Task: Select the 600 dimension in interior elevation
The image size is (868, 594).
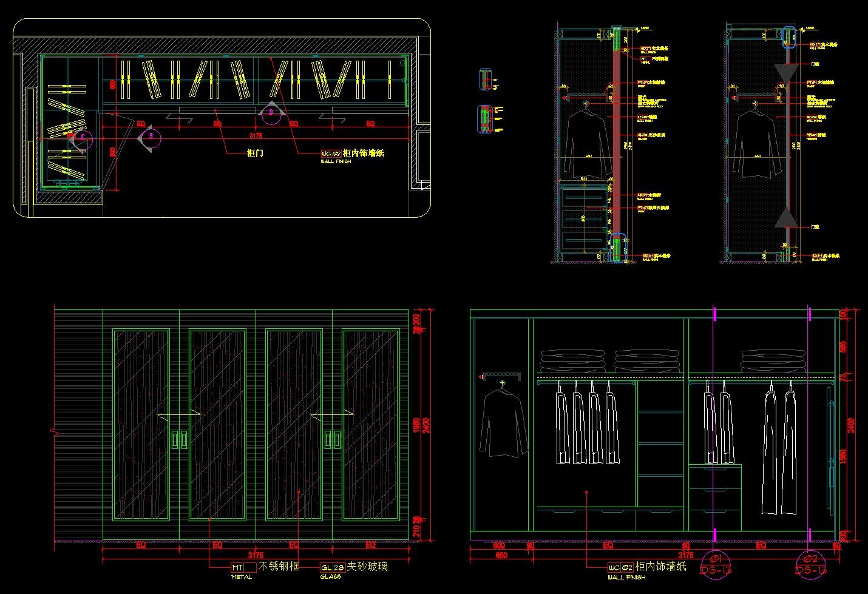Action: [499, 546]
